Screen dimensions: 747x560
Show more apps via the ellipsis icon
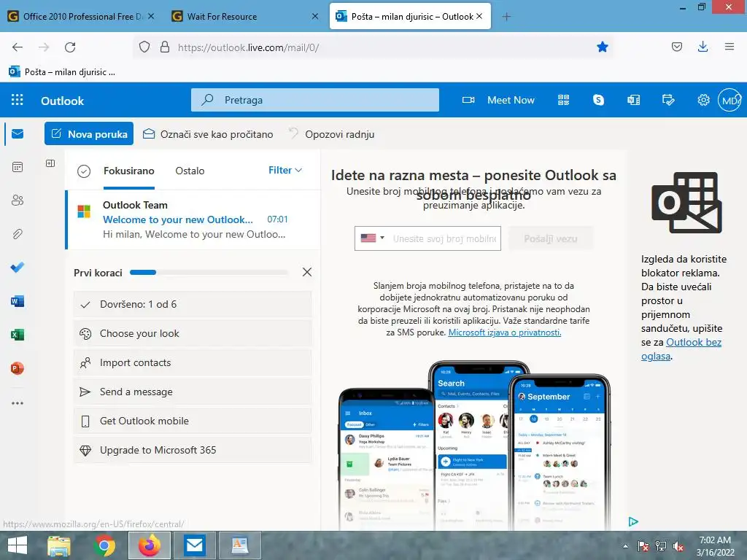click(18, 402)
